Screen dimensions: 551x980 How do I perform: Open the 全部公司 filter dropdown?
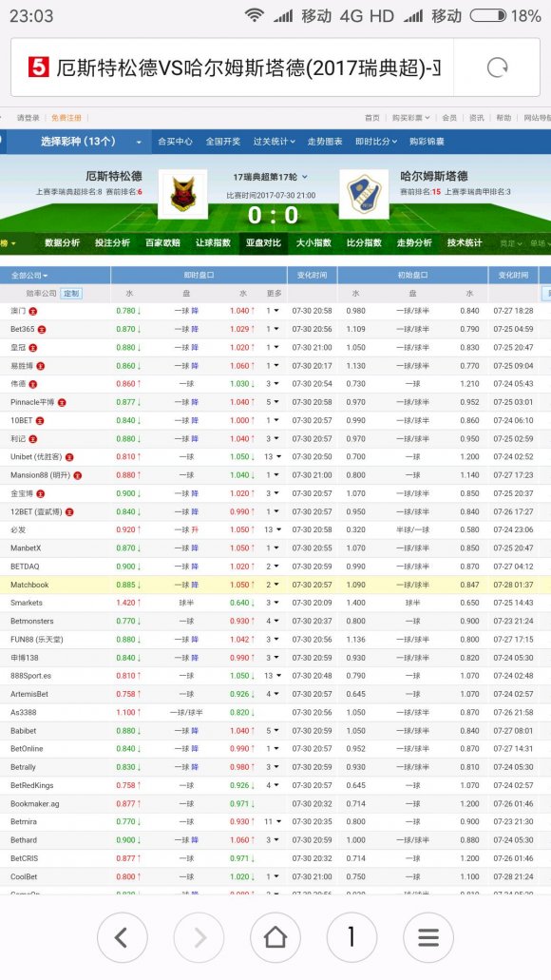tap(29, 275)
